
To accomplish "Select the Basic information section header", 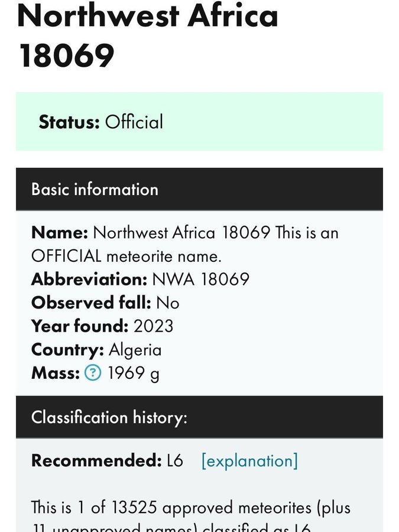I will pyautogui.click(x=95, y=189).
